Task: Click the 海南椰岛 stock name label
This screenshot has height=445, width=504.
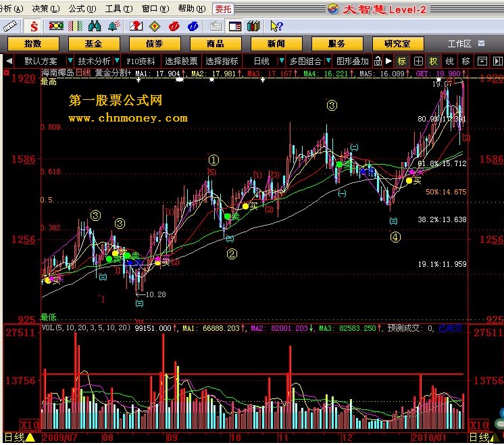Action: click(58, 73)
